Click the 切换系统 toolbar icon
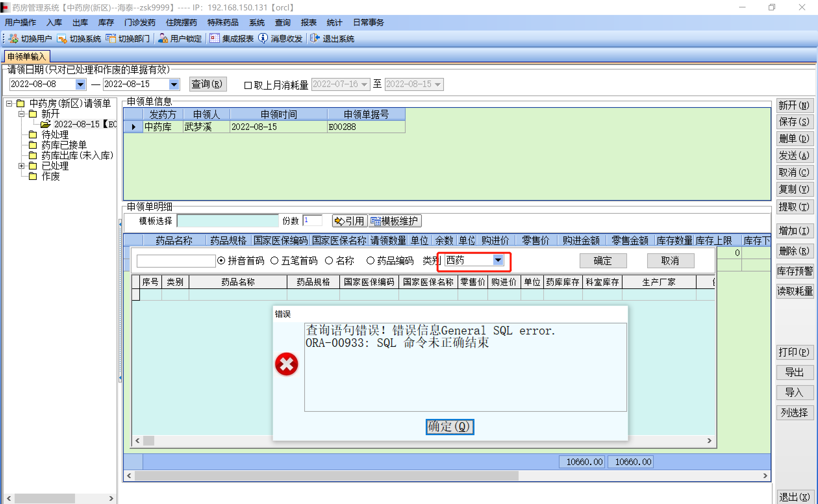818x504 pixels. [x=62, y=39]
